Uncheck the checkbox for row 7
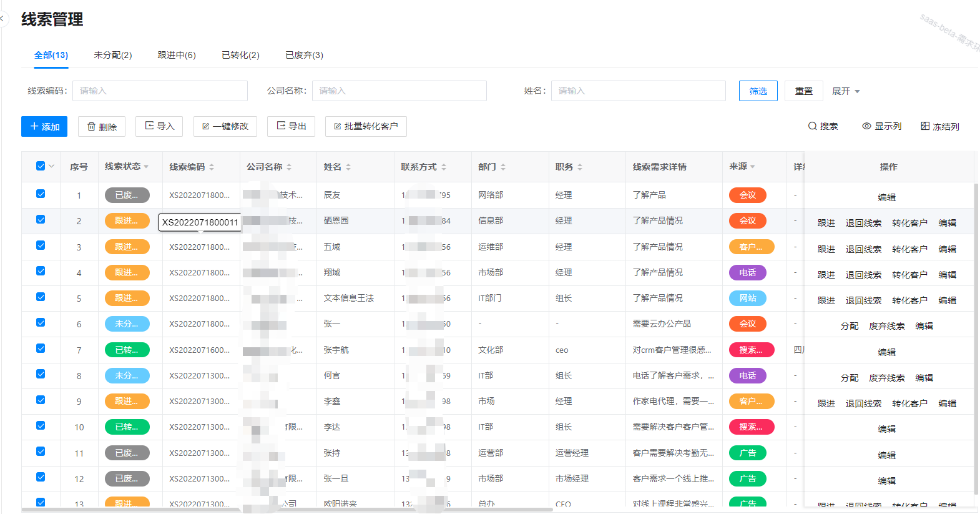 [x=41, y=348]
